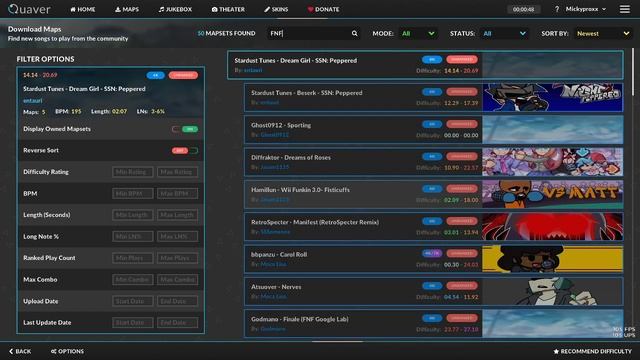Open creator link under Dream Girl in list

coord(253,70)
